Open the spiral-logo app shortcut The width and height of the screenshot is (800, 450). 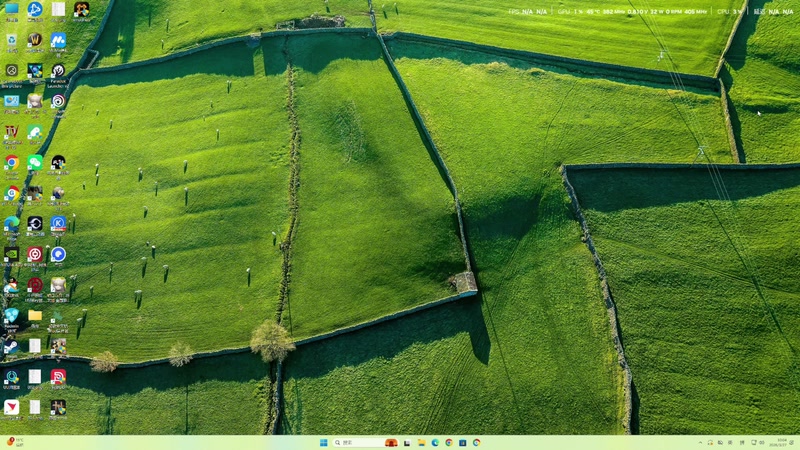(x=58, y=103)
